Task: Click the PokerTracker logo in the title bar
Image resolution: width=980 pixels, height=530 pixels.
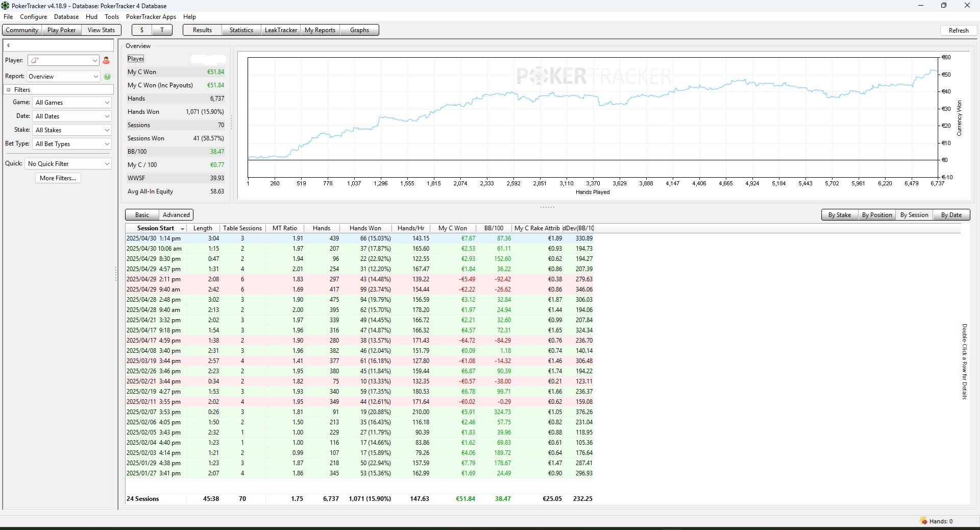Action: (x=5, y=6)
